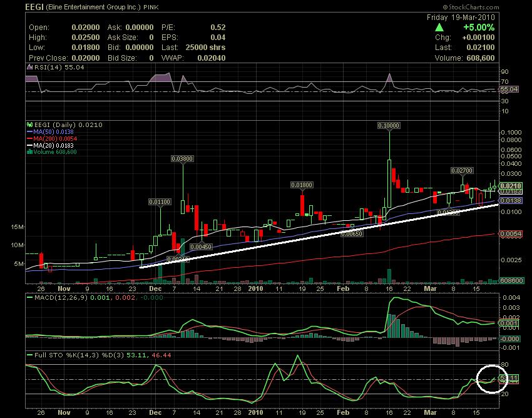The height and width of the screenshot is (418, 532).
Task: Click the MA(50) 0.0138 legend text
Action: click(x=53, y=131)
